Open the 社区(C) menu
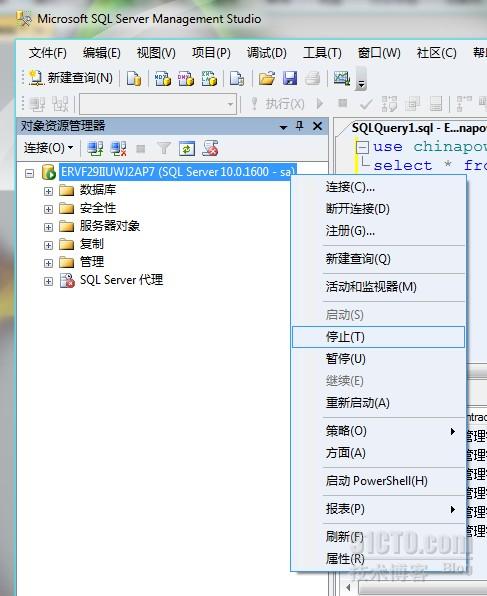487x596 pixels. tap(436, 53)
